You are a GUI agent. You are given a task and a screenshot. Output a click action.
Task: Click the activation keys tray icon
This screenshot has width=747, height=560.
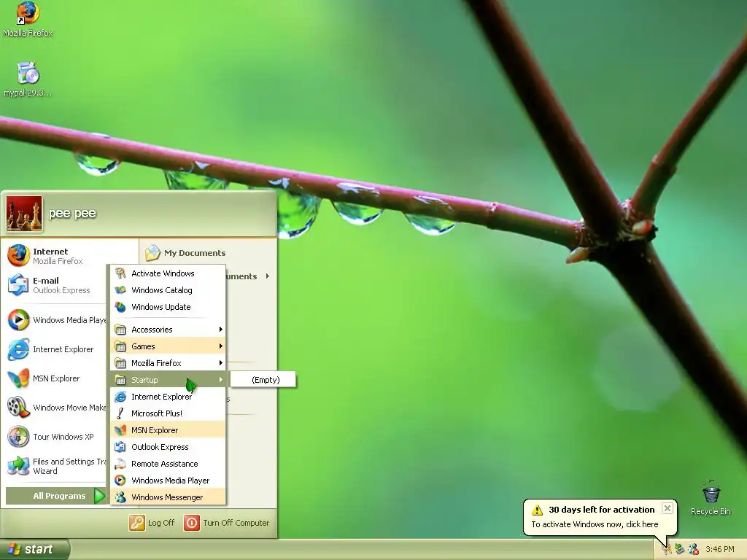(666, 550)
